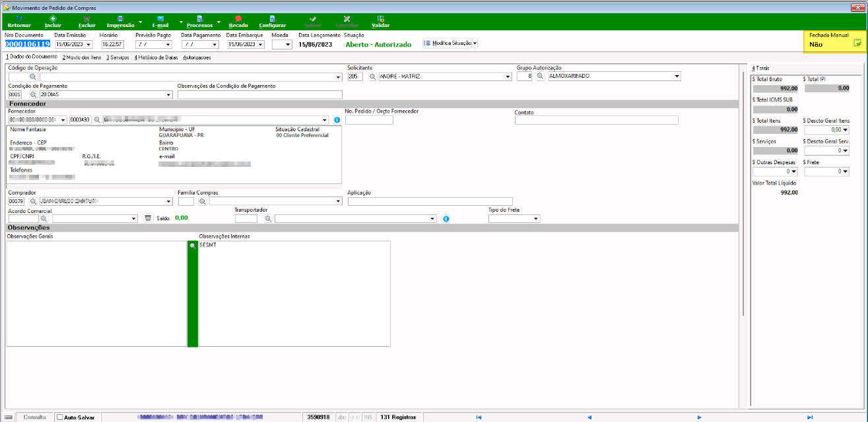868x422 pixels.
Task: Click the Solicitante lookup magnifier
Action: (x=372, y=76)
